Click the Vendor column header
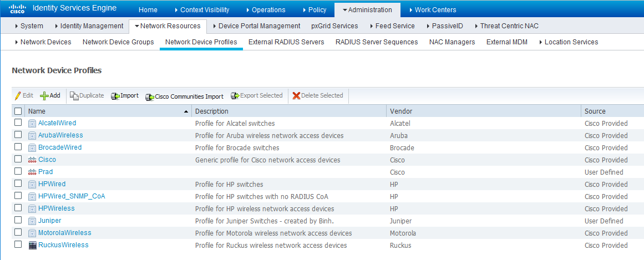Screen dimensions: 644x260 (x=402, y=111)
